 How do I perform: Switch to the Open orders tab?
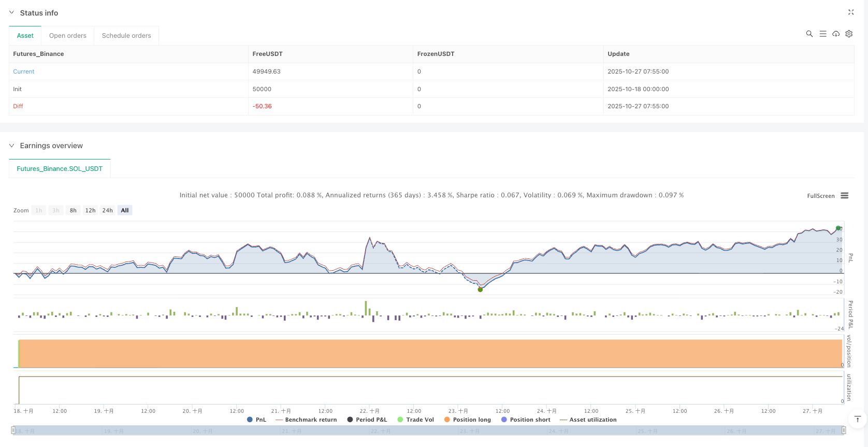click(x=67, y=36)
